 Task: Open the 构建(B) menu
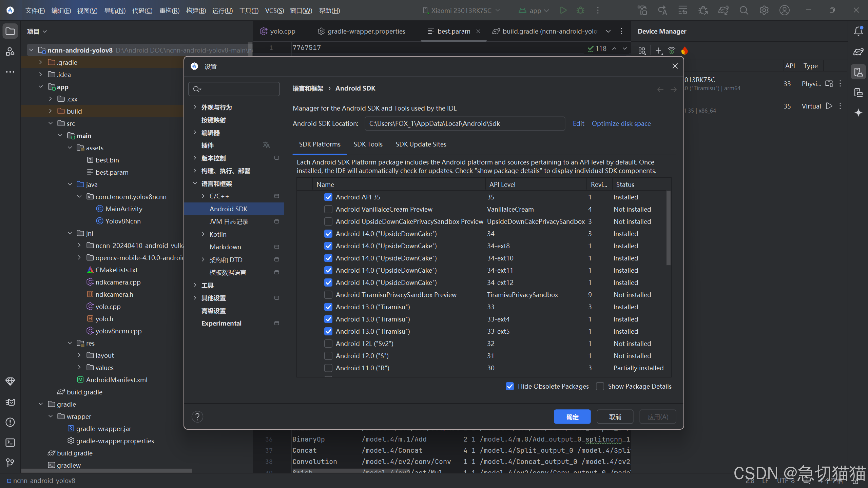tap(196, 11)
